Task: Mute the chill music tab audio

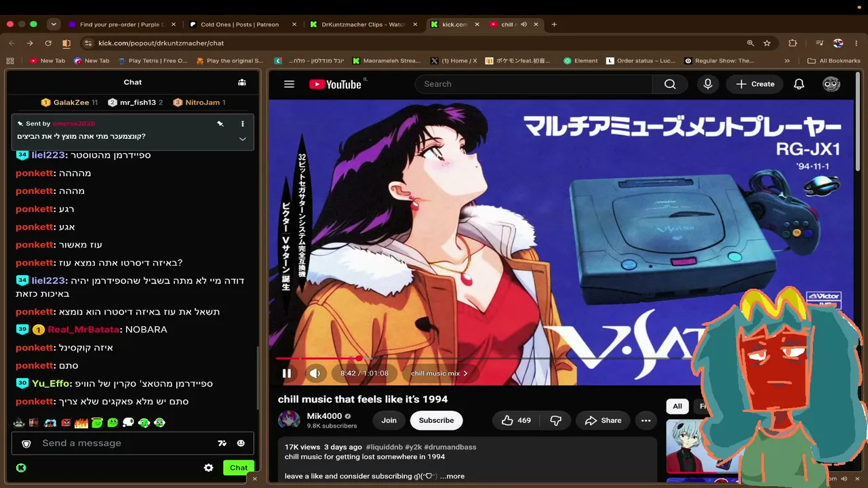Action: tap(524, 24)
